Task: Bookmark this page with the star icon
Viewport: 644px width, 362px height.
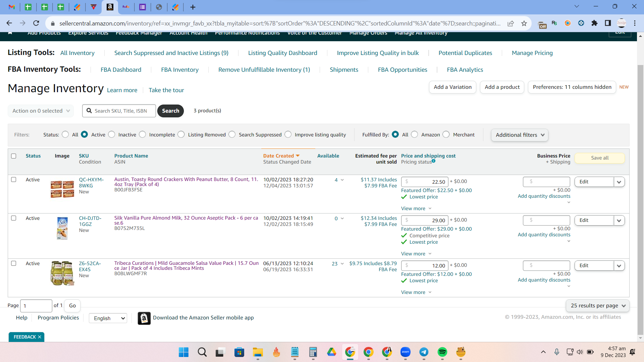Action: point(524,23)
